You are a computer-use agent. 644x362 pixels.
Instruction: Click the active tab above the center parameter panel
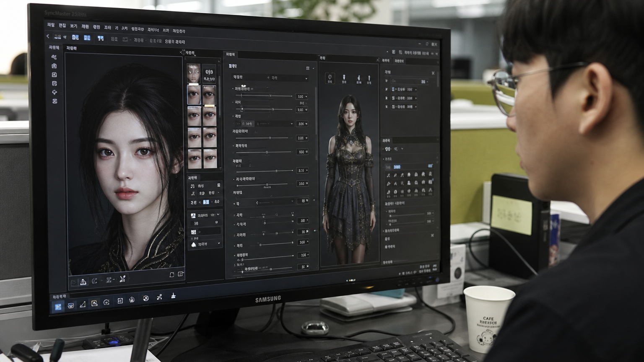[231, 54]
